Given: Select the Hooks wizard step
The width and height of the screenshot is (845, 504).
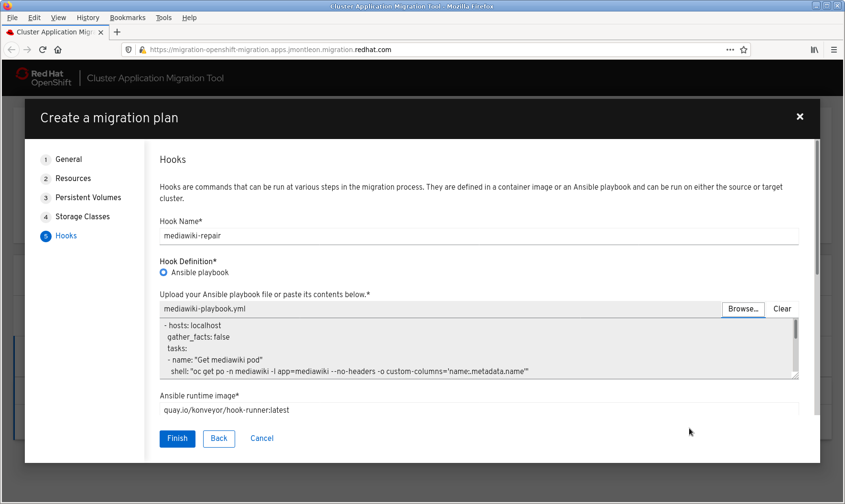Looking at the screenshot, I should 66,236.
